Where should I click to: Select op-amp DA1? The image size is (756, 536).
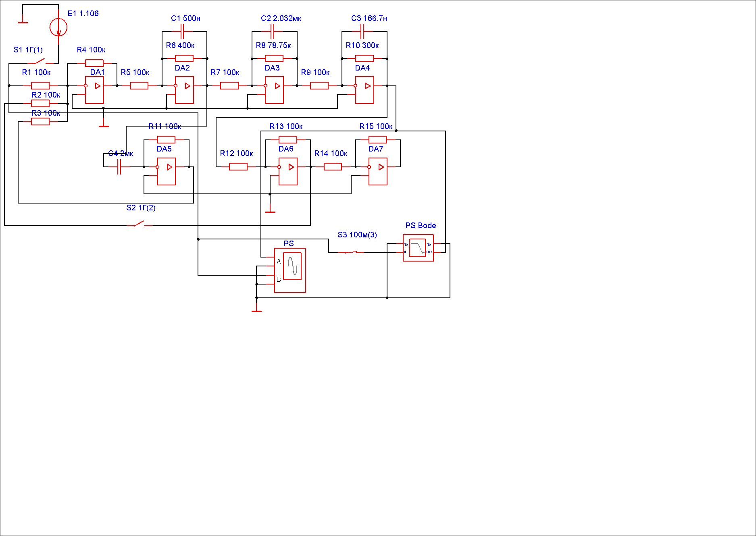[94, 90]
